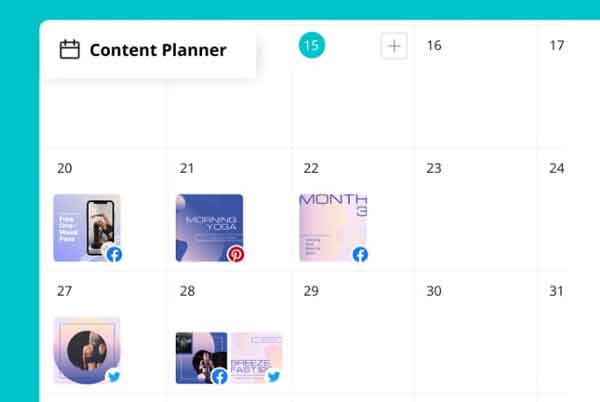This screenshot has height=402, width=600.
Task: Add a post using the plus button
Action: point(394,46)
